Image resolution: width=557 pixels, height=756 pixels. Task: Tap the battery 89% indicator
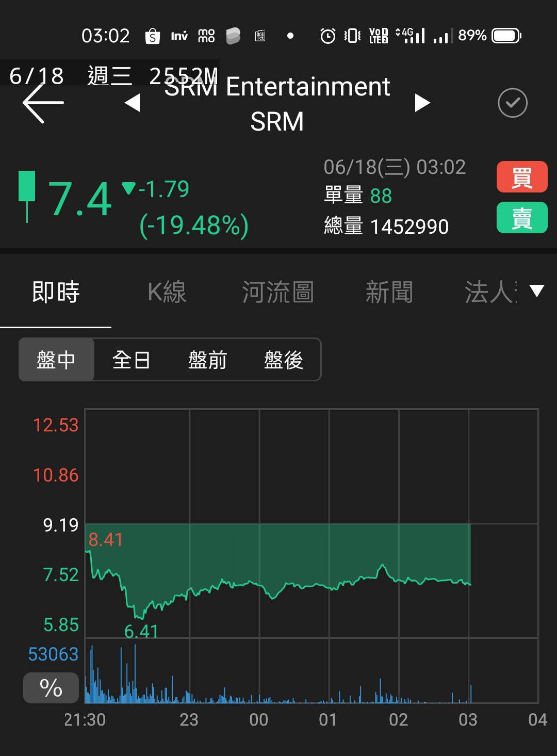(489, 36)
